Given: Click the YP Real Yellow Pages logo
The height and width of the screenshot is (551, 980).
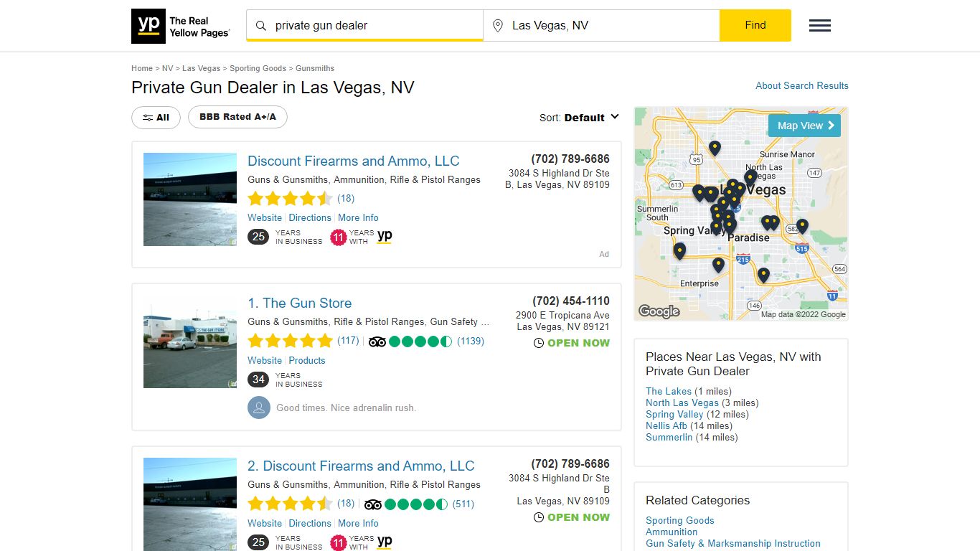Looking at the screenshot, I should tap(182, 27).
